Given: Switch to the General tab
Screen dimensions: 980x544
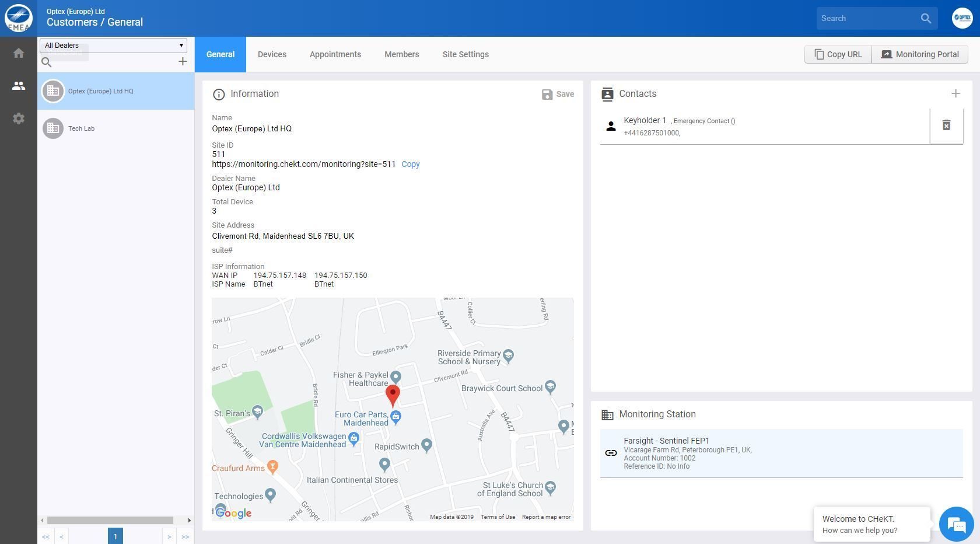Looking at the screenshot, I should pos(220,54).
